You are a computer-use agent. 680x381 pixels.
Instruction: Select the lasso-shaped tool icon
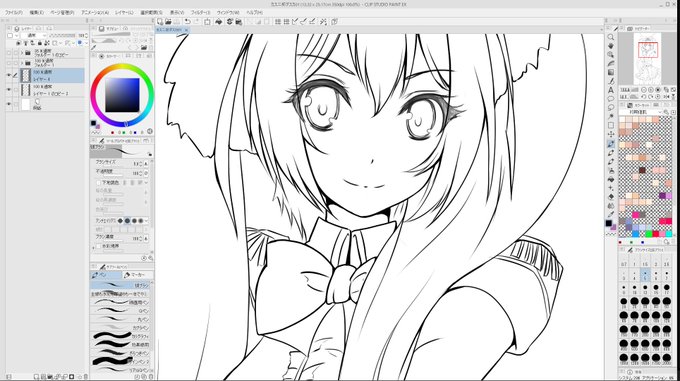pos(611,107)
